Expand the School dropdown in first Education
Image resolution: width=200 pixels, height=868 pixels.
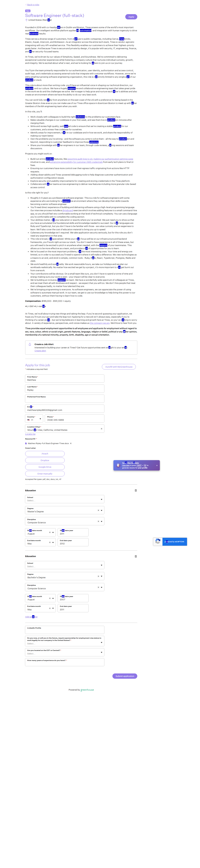coord(101,499)
